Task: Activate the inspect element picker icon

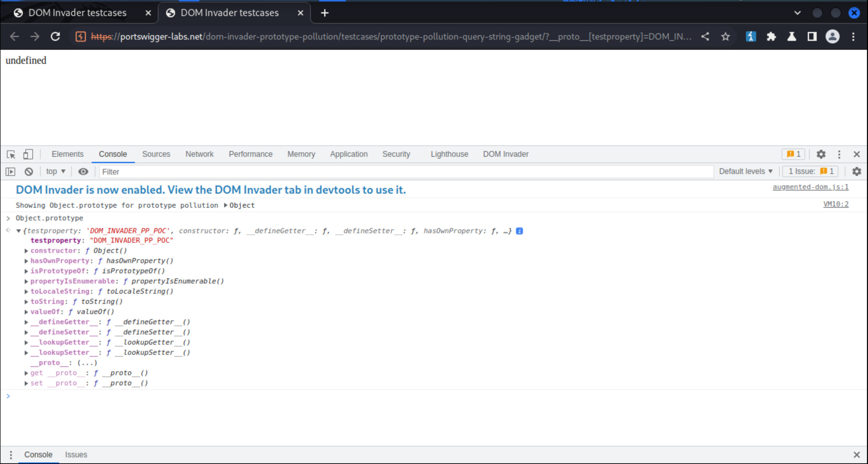Action: coord(11,154)
